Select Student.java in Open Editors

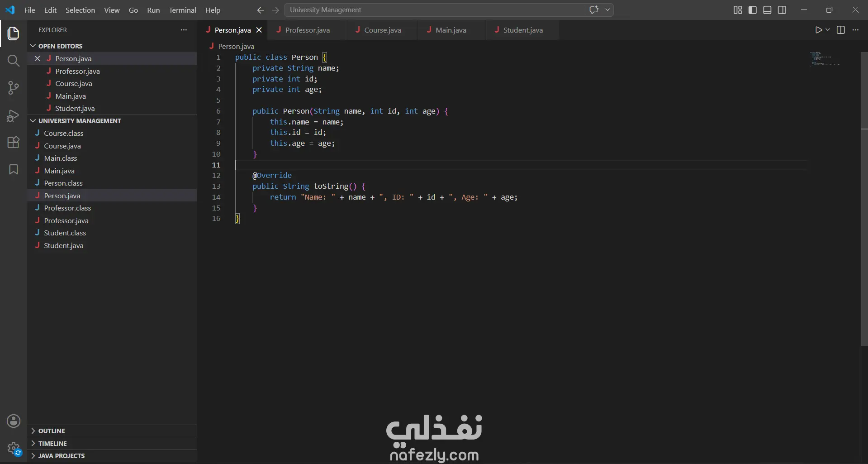click(x=112, y=108)
